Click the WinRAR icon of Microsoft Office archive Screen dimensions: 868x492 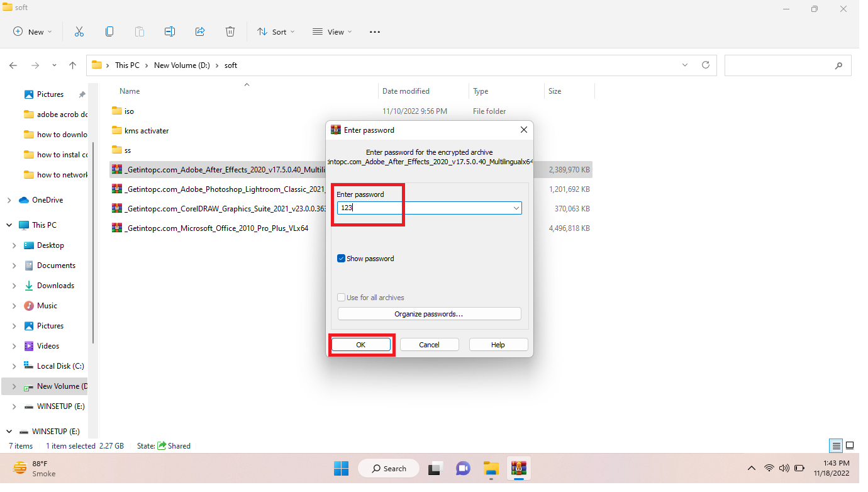tap(117, 228)
